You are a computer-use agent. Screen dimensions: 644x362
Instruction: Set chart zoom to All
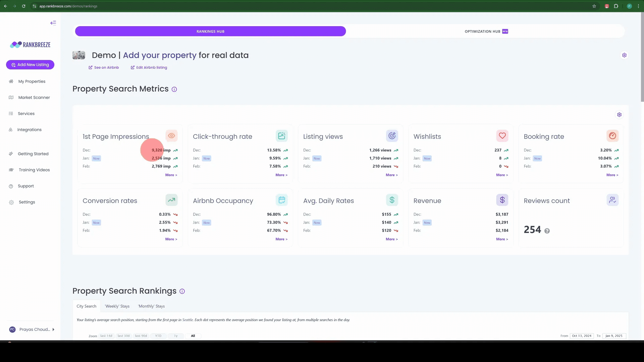(x=193, y=336)
